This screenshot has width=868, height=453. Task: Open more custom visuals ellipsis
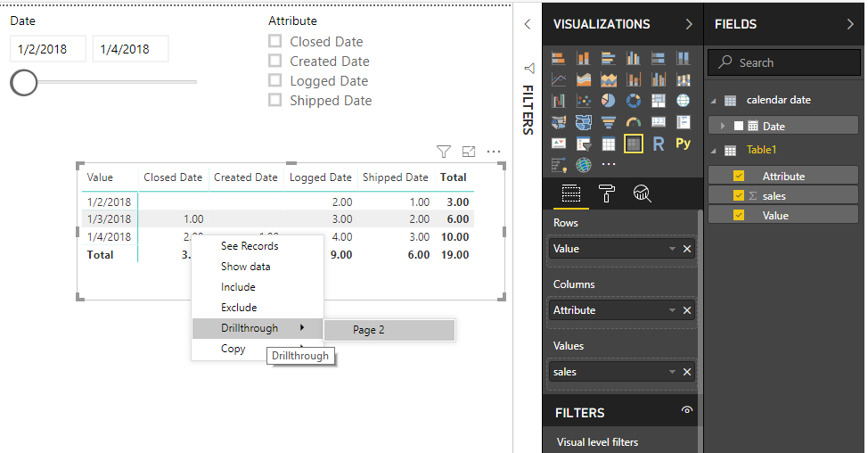click(609, 164)
